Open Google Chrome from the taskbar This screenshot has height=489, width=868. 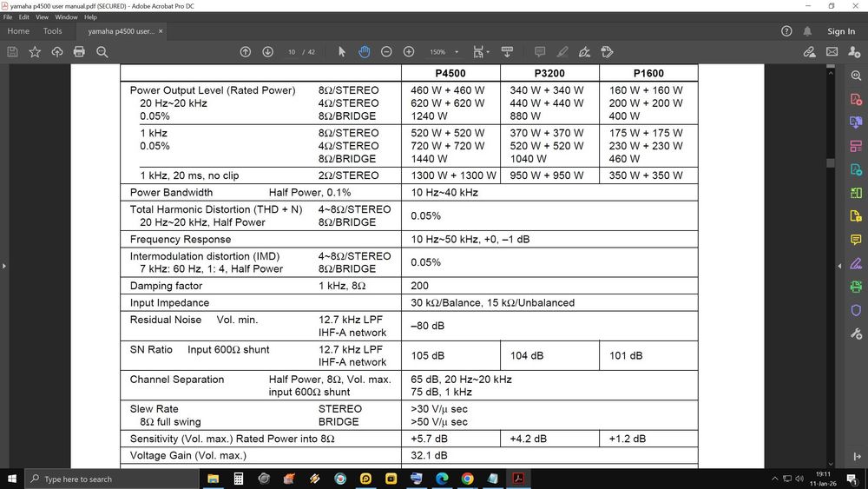tap(467, 479)
